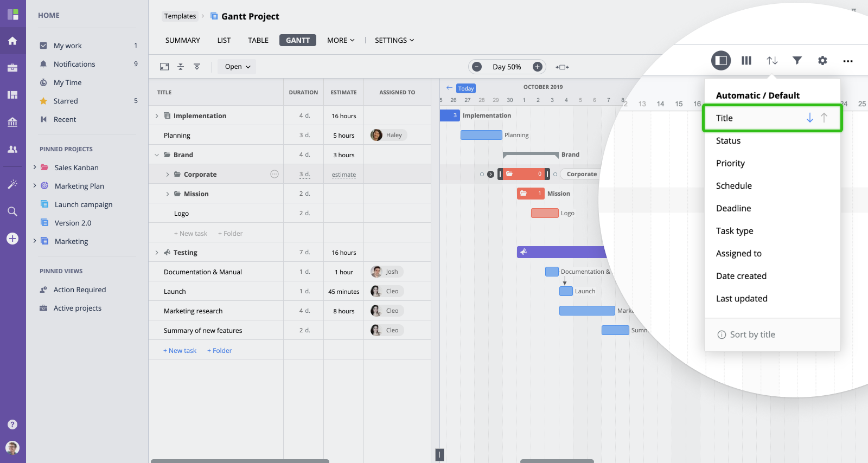Sort Title ascending with up arrow
Screen dimensions: 868x463
824,118
